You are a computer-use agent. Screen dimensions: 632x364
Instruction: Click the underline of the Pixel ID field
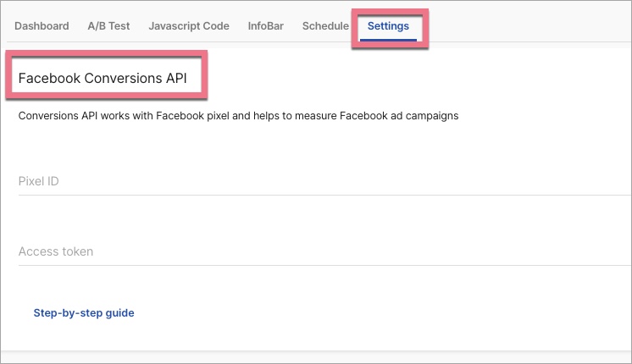322,195
